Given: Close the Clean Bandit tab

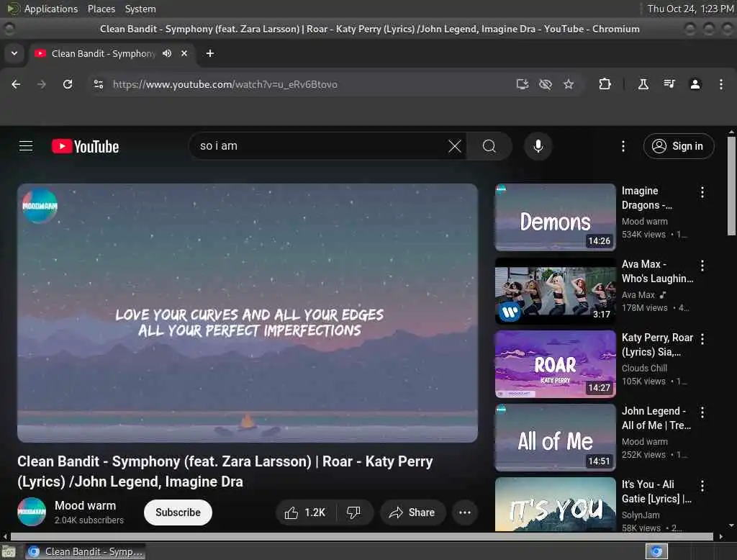Looking at the screenshot, I should [x=184, y=53].
